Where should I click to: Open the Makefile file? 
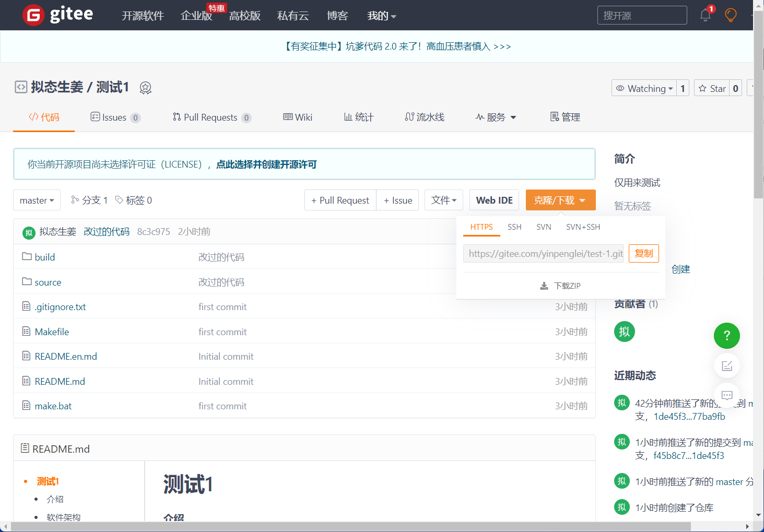pyautogui.click(x=52, y=332)
